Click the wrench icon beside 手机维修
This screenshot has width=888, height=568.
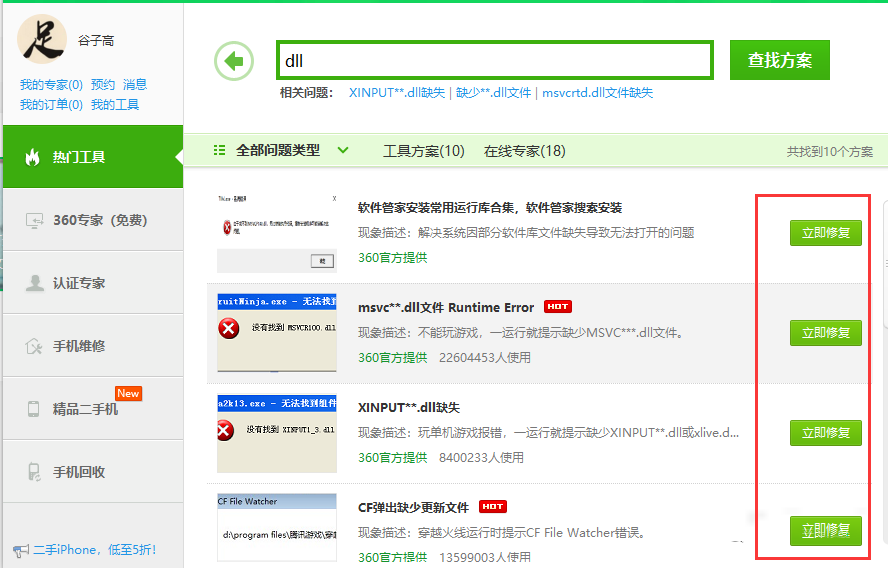(34, 346)
